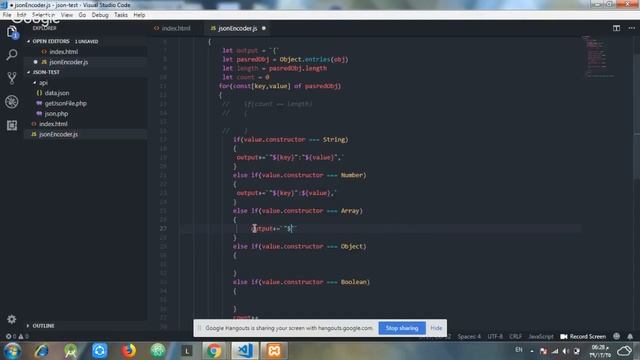This screenshot has width=640, height=360.
Task: Click the UTF-8 encoding indicator
Action: [495, 336]
